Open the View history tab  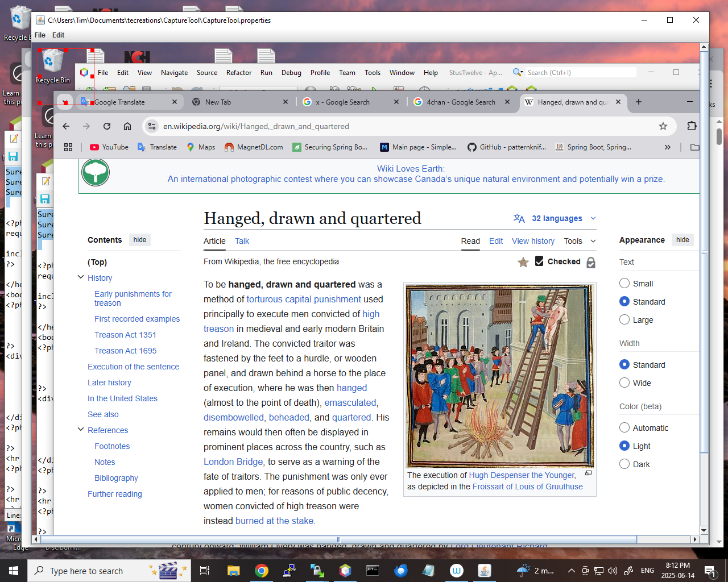pos(533,241)
